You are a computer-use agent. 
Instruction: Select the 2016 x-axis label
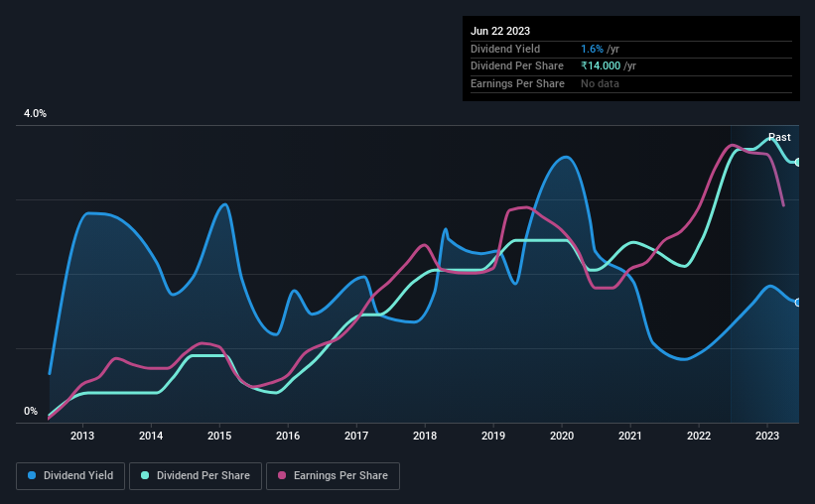point(288,436)
